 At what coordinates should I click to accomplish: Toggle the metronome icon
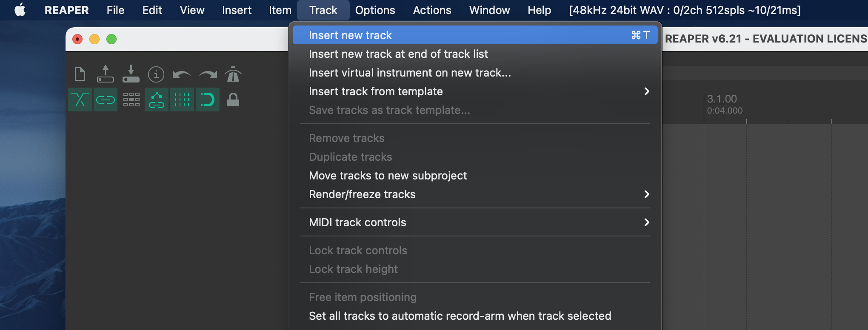click(x=233, y=74)
